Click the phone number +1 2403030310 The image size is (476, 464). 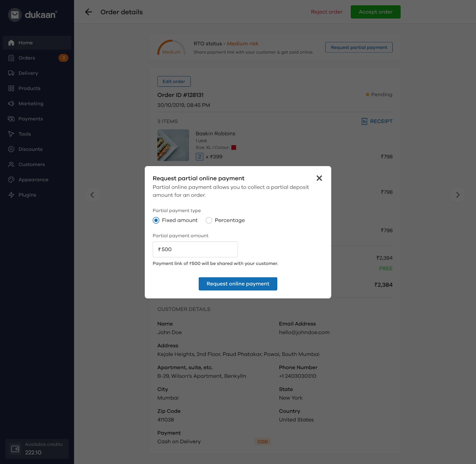pyautogui.click(x=297, y=376)
